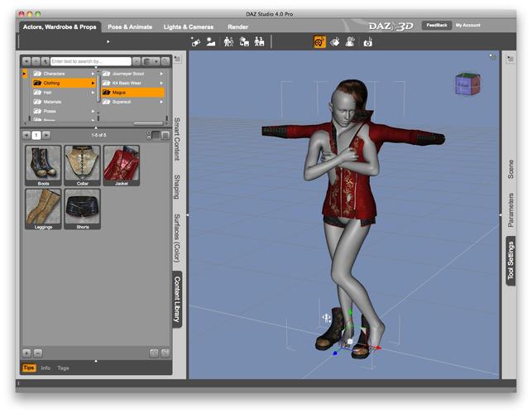
Task: Click the minus remove button at panel bottom
Action: 38,354
